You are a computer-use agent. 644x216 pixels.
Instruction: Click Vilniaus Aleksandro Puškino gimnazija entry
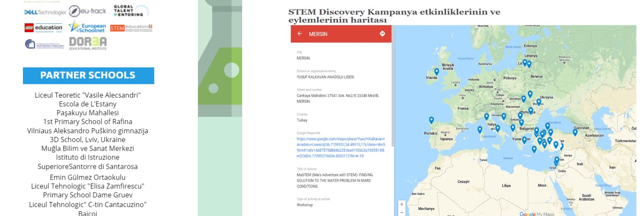point(88,131)
